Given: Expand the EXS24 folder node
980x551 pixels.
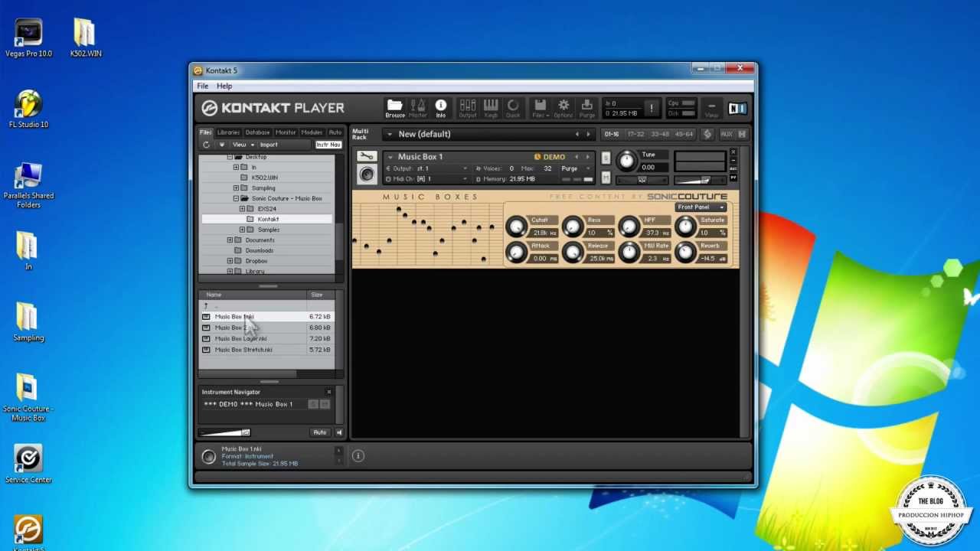Looking at the screenshot, I should [x=242, y=209].
